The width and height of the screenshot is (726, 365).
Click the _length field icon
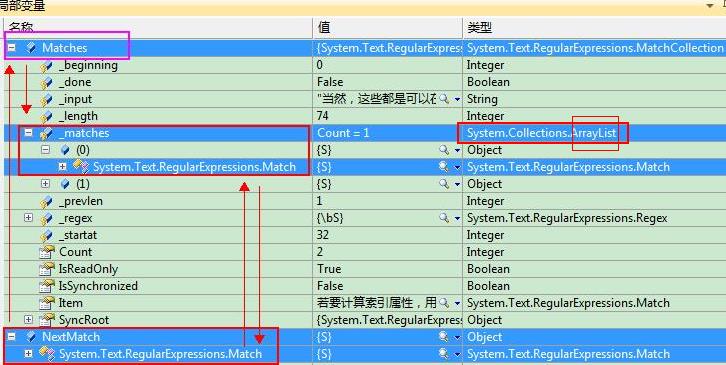(x=47, y=116)
